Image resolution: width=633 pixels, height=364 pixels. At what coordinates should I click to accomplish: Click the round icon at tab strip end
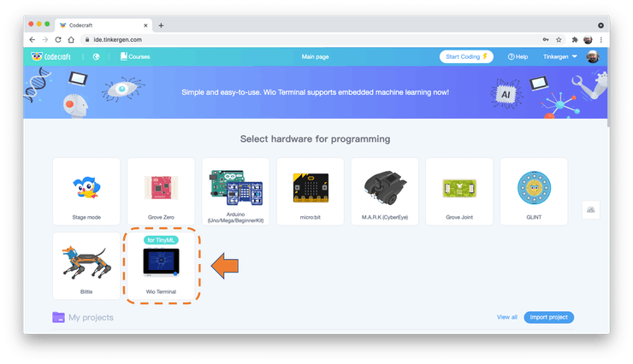600,26
